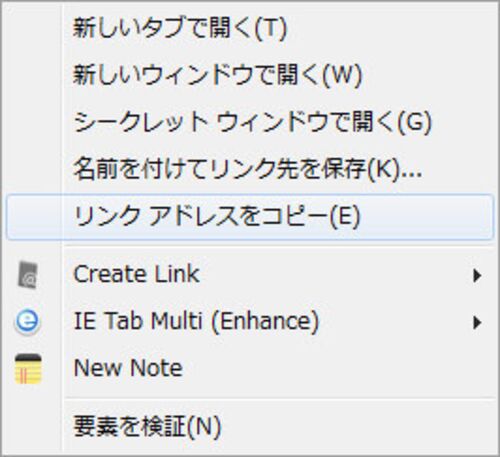The height and width of the screenshot is (457, 500).
Task: Copy the link address using the highlighted row
Action: tap(249, 217)
